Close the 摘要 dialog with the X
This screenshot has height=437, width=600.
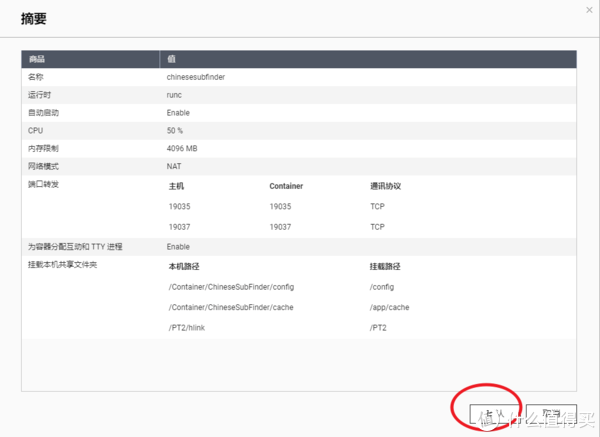589,10
